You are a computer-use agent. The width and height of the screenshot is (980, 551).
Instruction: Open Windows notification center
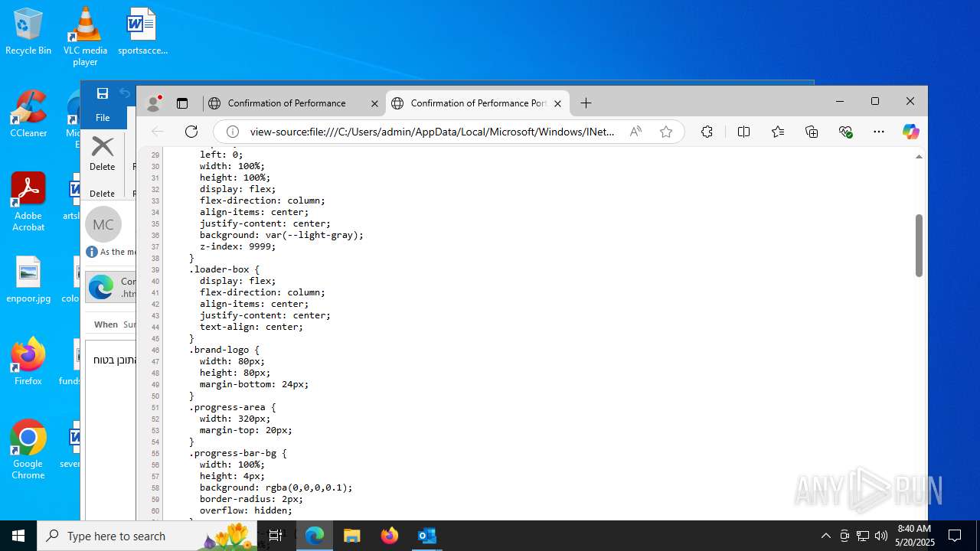coord(955,536)
